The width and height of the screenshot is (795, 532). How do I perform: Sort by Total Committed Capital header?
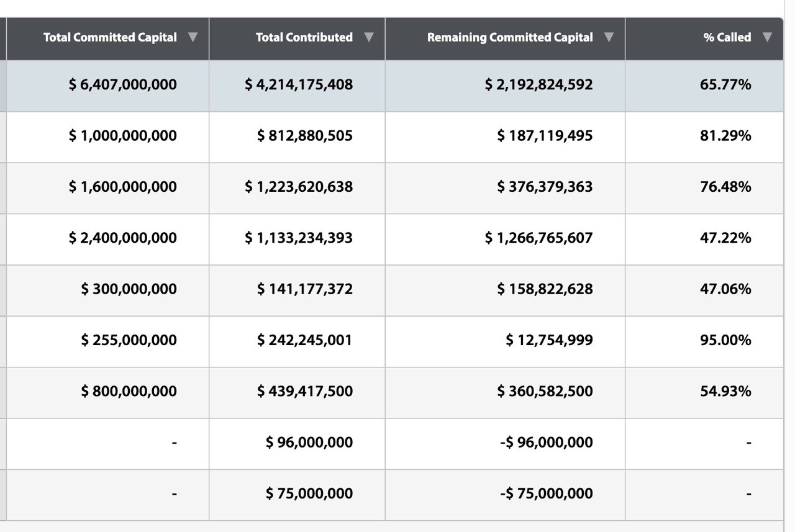[x=110, y=37]
